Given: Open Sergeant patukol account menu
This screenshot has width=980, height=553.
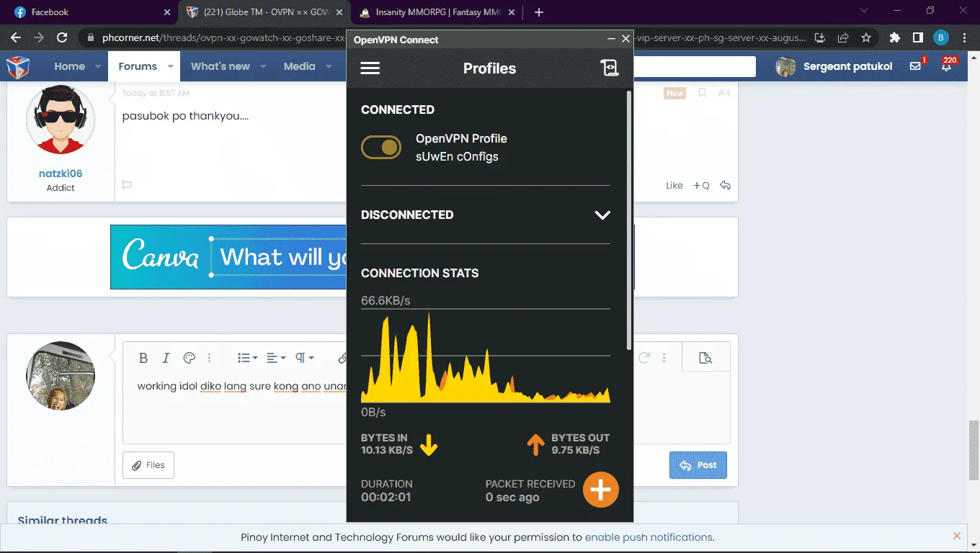Looking at the screenshot, I should click(x=834, y=66).
